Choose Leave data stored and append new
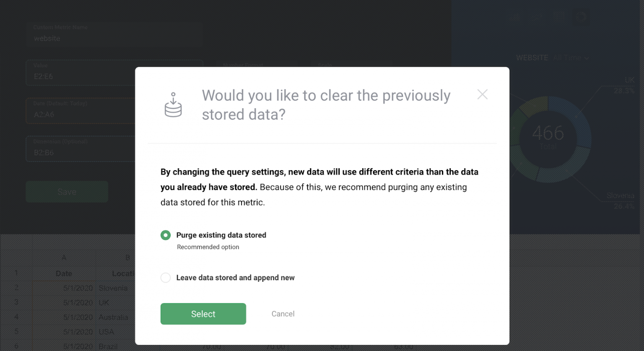The image size is (644, 351). click(x=165, y=278)
